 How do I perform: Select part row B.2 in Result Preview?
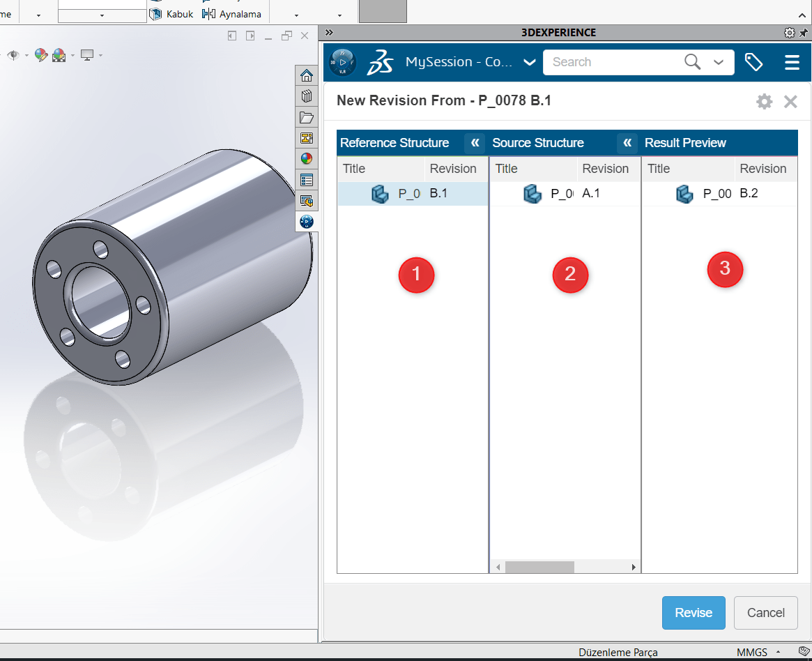click(x=719, y=194)
